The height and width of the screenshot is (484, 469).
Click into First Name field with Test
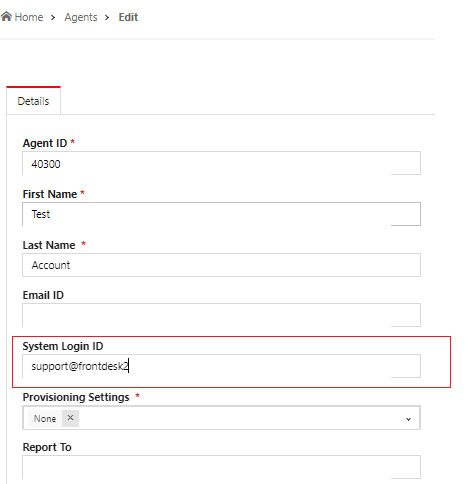click(221, 214)
